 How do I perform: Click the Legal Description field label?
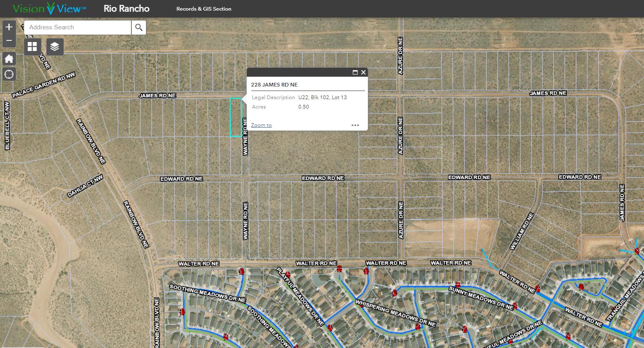point(273,98)
